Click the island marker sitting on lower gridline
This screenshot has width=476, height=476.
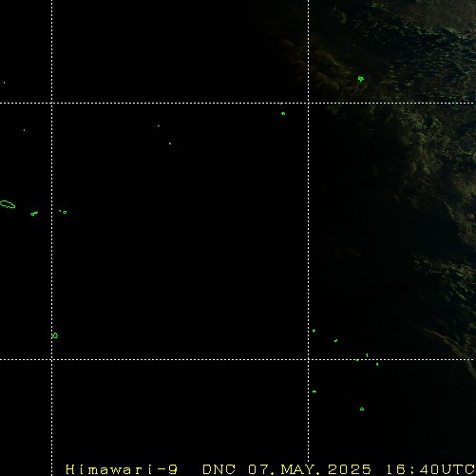pos(357,360)
